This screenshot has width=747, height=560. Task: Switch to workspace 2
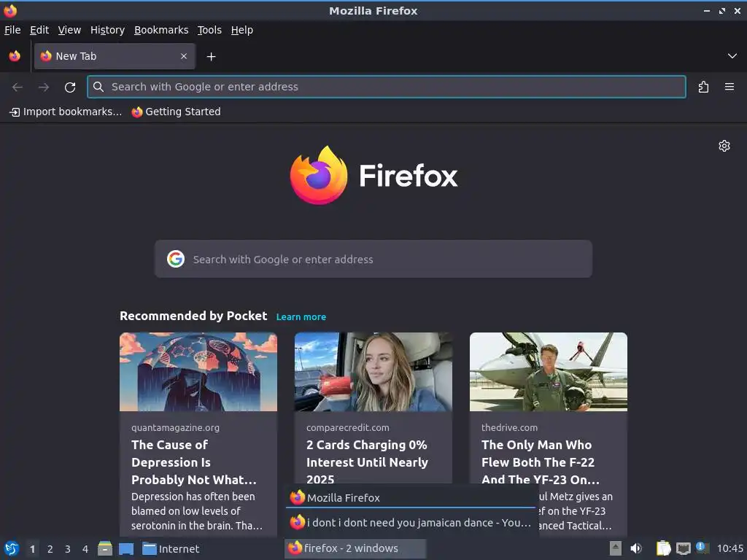coord(50,549)
